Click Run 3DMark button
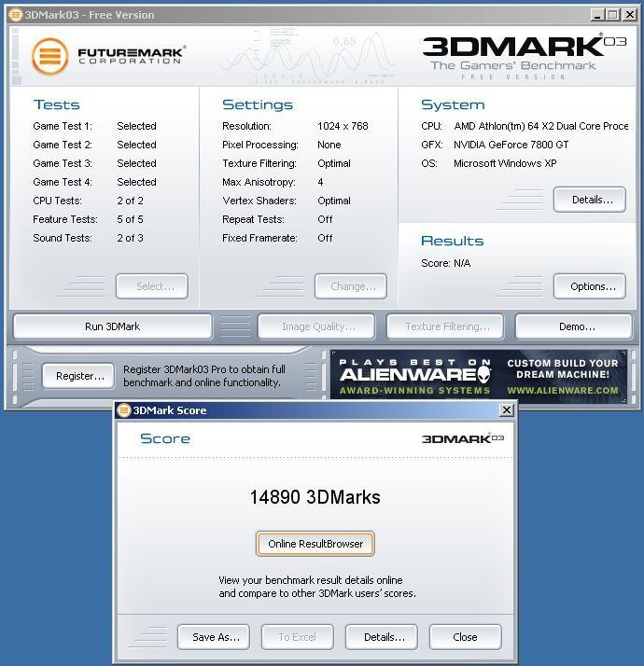 point(113,326)
